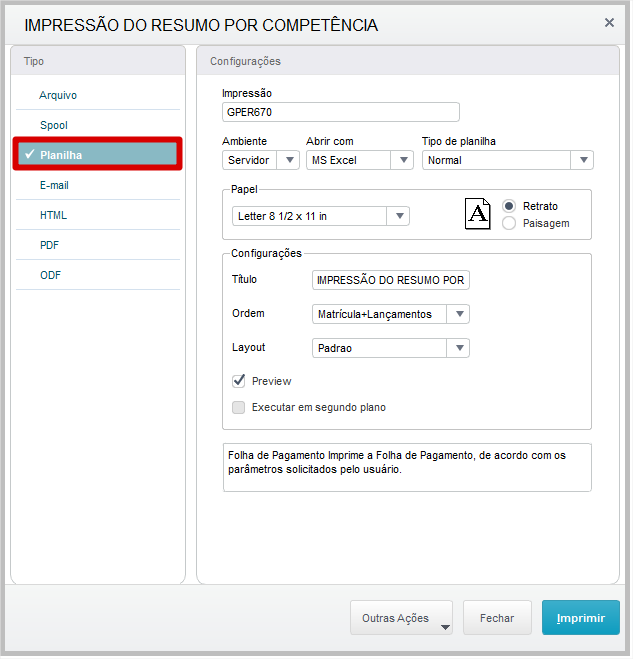
Task: Open the Abrir com dropdown
Action: (360, 160)
